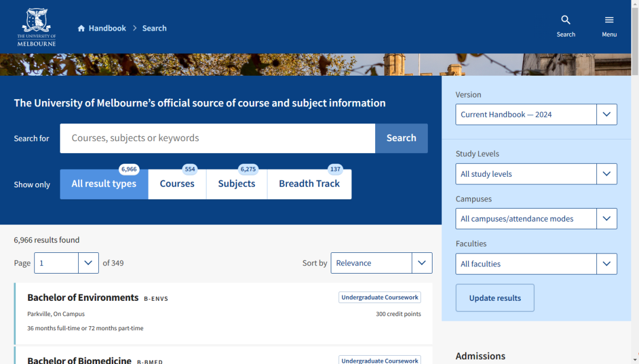The image size is (639, 364).
Task: Click the University of Melbourne logo
Action: tap(36, 27)
